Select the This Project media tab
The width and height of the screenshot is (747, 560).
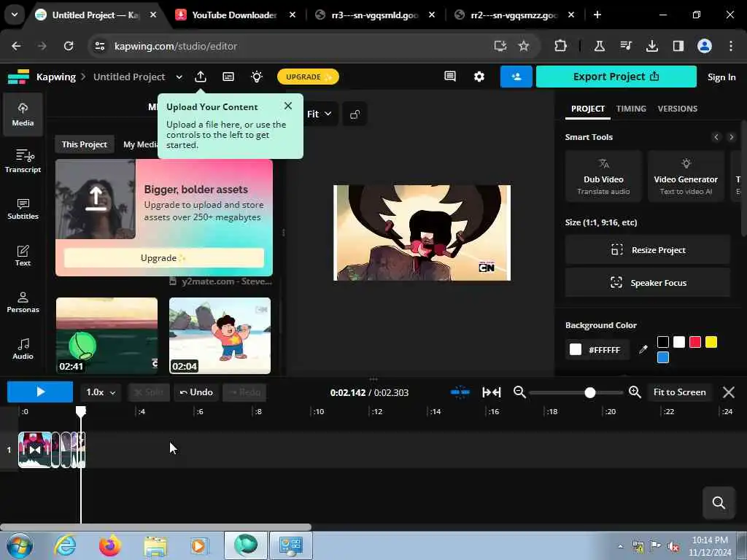(85, 144)
